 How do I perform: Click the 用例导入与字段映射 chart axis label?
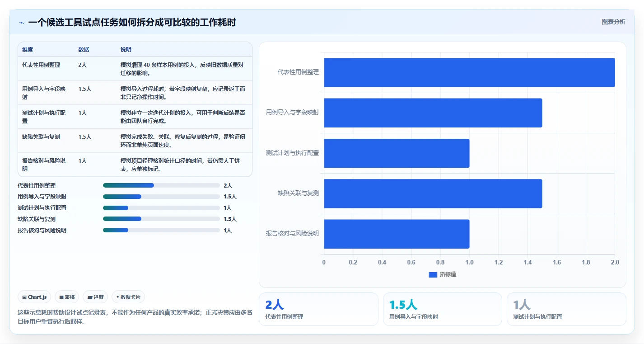(293, 112)
